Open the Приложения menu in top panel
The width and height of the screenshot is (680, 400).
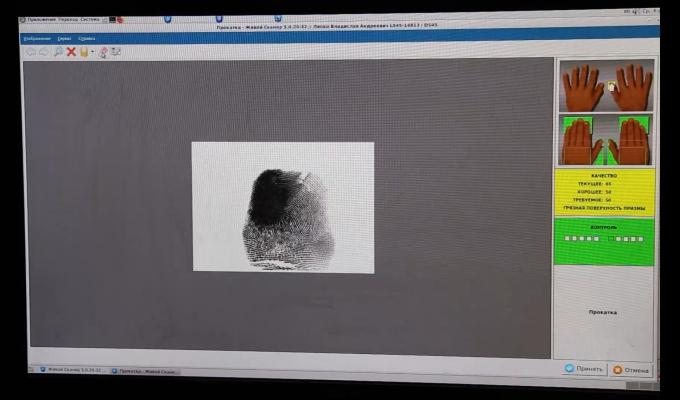click(43, 19)
